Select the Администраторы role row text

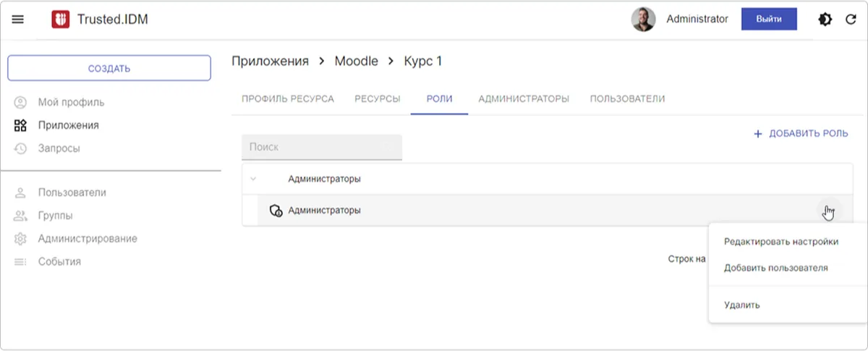coord(325,211)
